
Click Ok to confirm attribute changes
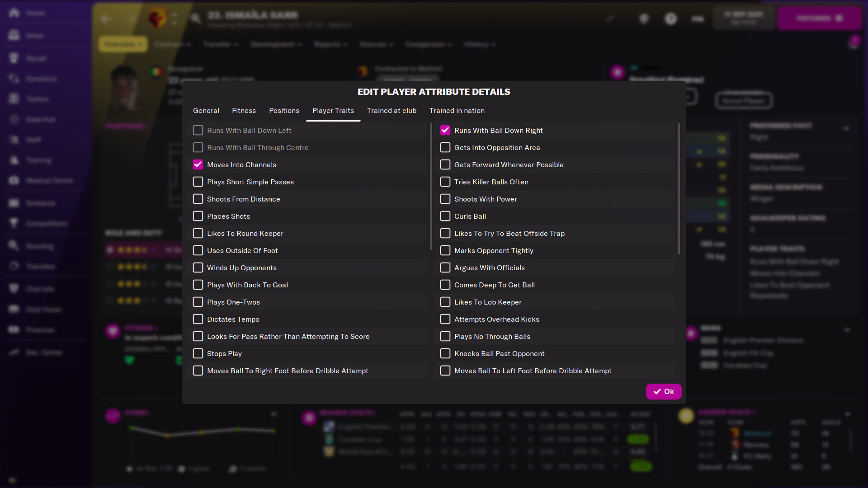[x=664, y=391]
